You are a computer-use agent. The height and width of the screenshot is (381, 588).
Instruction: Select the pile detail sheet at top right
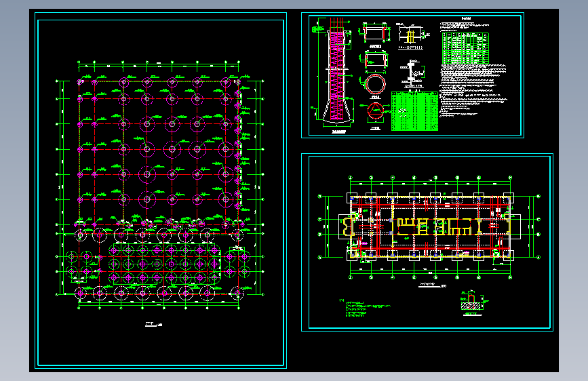(412, 75)
